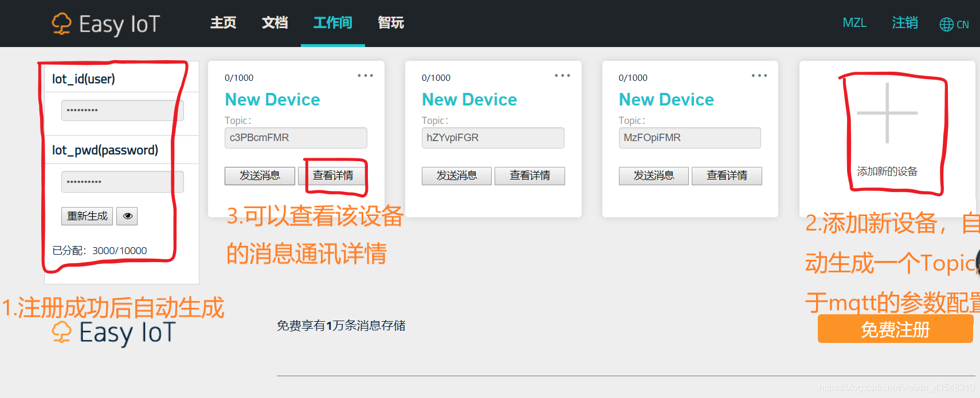The width and height of the screenshot is (980, 398).
Task: Open the three-dot menu on hZYvpiFGR device
Action: (562, 76)
